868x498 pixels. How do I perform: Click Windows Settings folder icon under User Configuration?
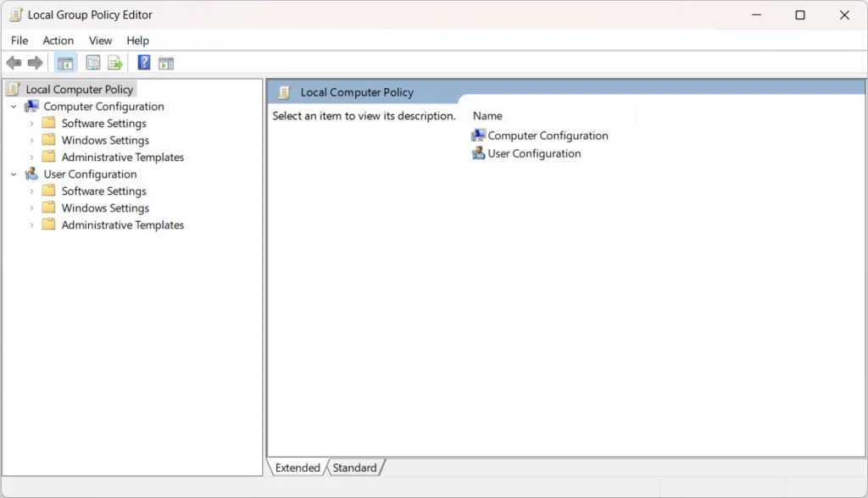[x=48, y=207]
